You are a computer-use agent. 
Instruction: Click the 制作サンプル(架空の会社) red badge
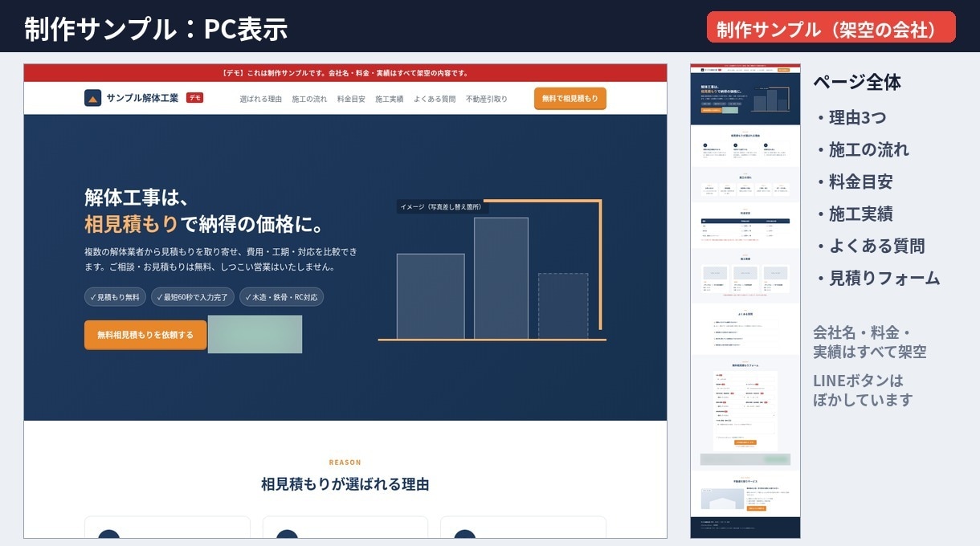click(831, 27)
